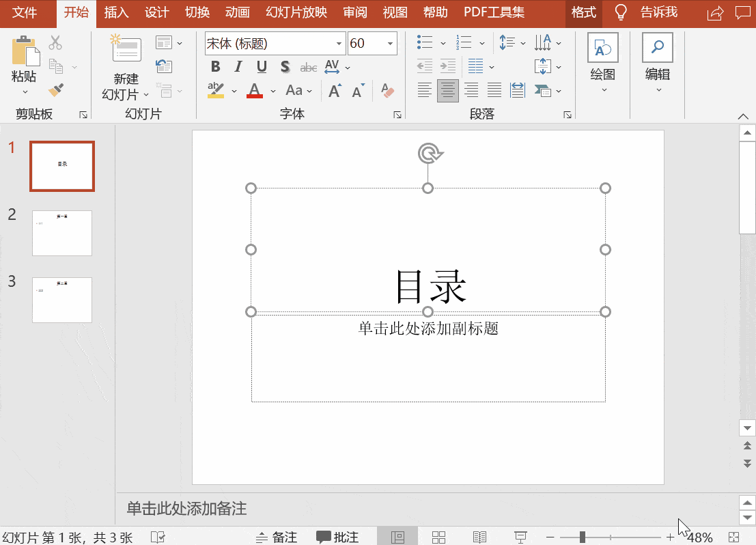Select the Italic formatting icon
This screenshot has width=756, height=545.
click(x=237, y=66)
